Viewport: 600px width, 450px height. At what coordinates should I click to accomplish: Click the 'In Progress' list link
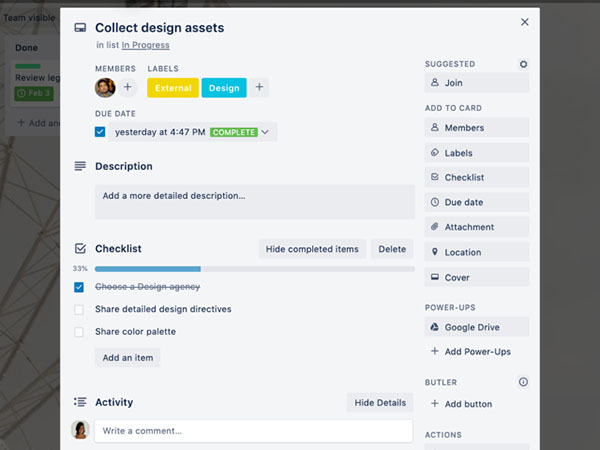click(x=146, y=45)
